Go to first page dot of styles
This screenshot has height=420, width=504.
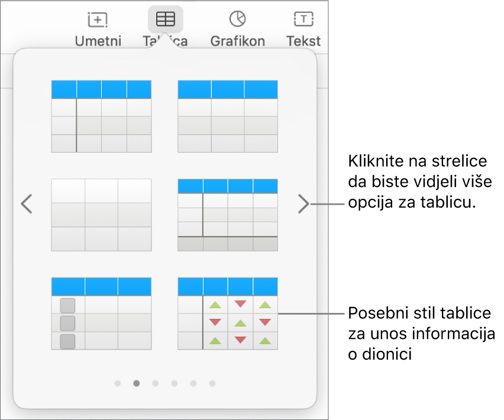tap(118, 383)
